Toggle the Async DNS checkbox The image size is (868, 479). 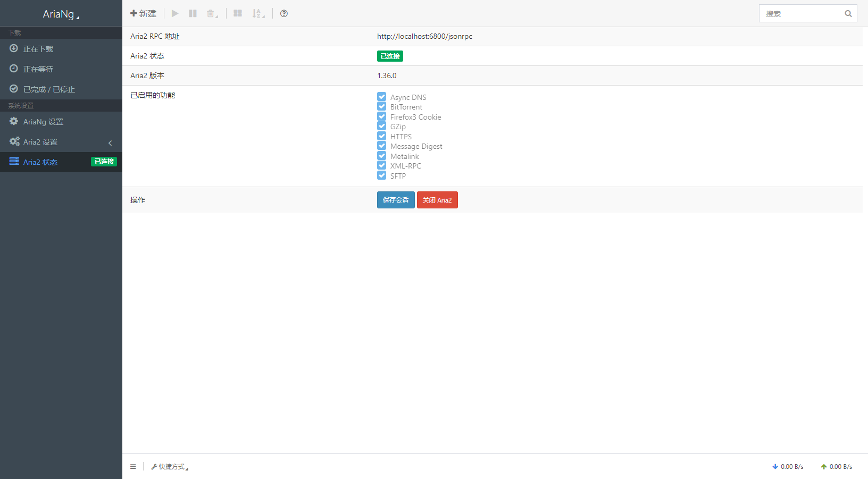click(x=382, y=97)
